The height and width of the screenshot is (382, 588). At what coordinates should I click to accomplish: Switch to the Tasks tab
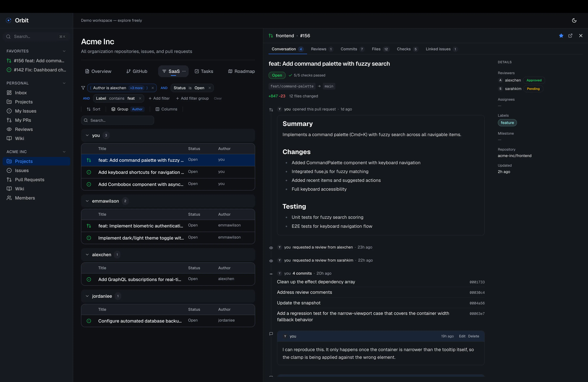coord(204,71)
